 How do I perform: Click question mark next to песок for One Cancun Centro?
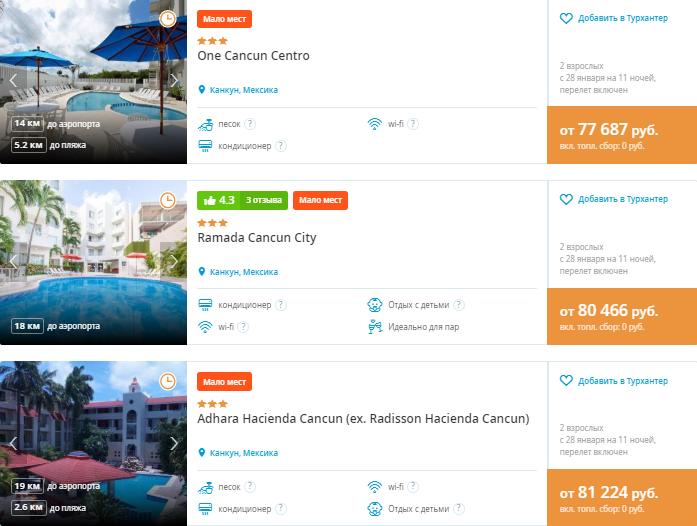pos(250,124)
